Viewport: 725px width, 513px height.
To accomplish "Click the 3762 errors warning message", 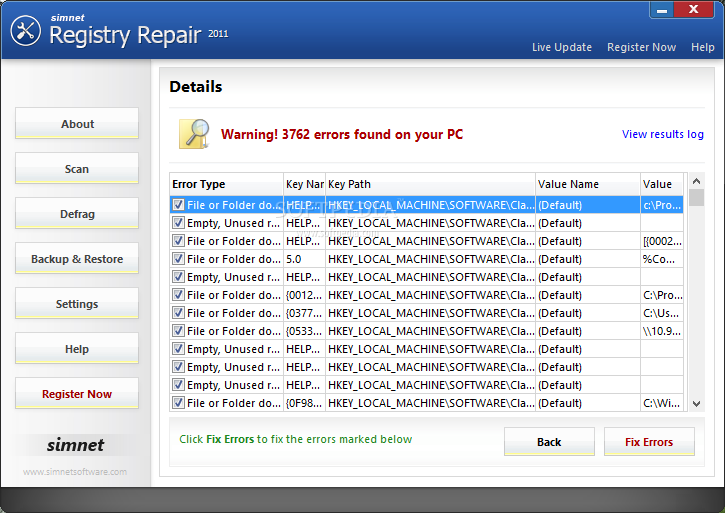I will click(x=342, y=134).
